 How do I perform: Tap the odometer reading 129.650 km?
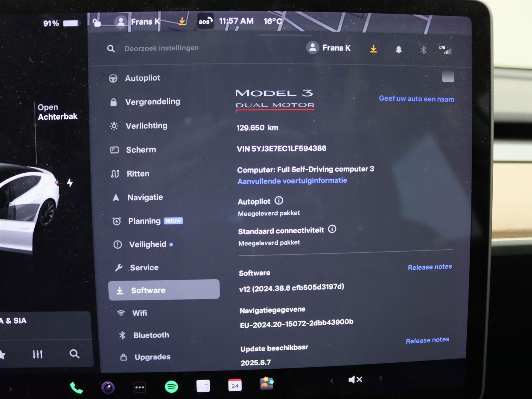point(257,128)
